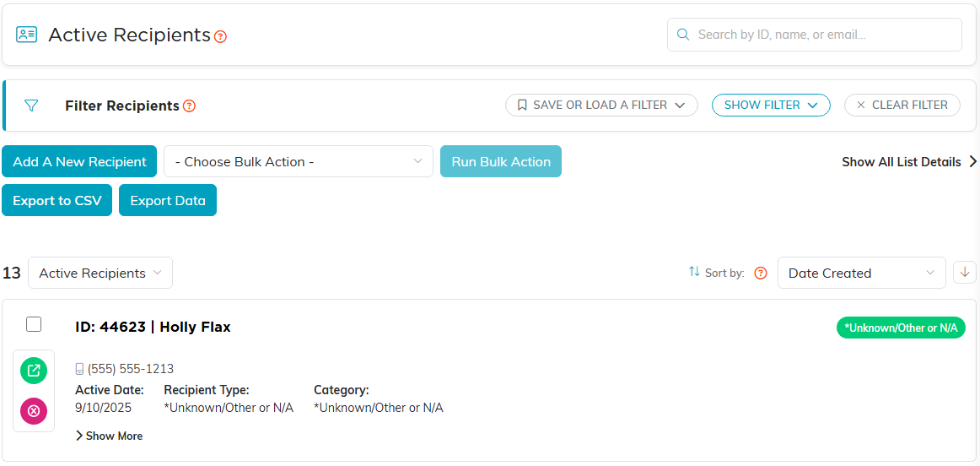Open help icon next to Filter Recipients
Image resolution: width=980 pixels, height=466 pixels.
190,106
